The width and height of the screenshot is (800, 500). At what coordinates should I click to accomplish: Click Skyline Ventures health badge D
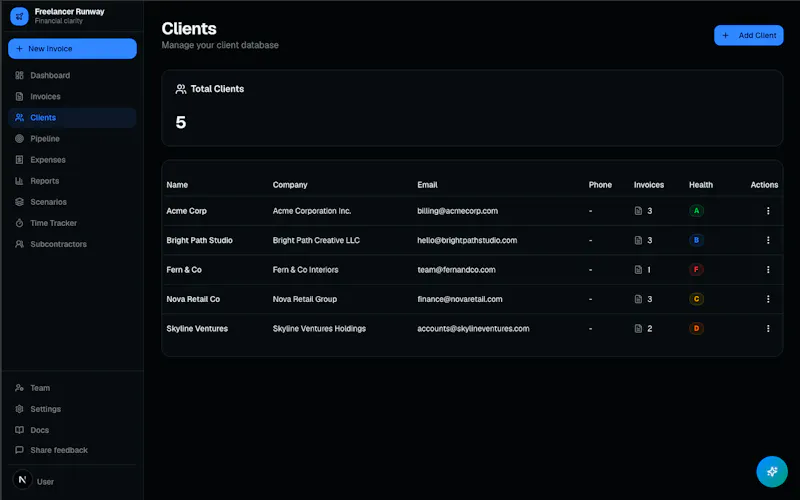tap(696, 329)
